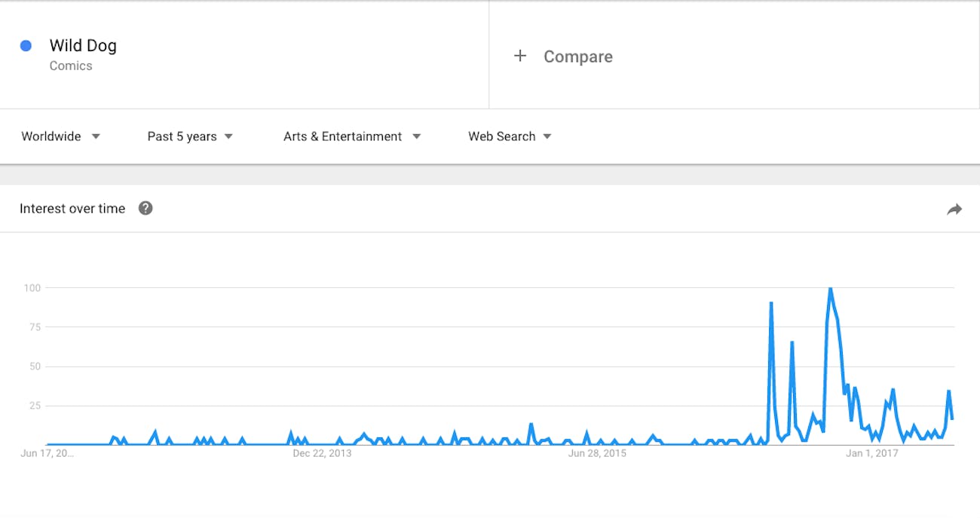The image size is (980, 518).
Task: Click the Compare text to add term
Action: pos(578,57)
